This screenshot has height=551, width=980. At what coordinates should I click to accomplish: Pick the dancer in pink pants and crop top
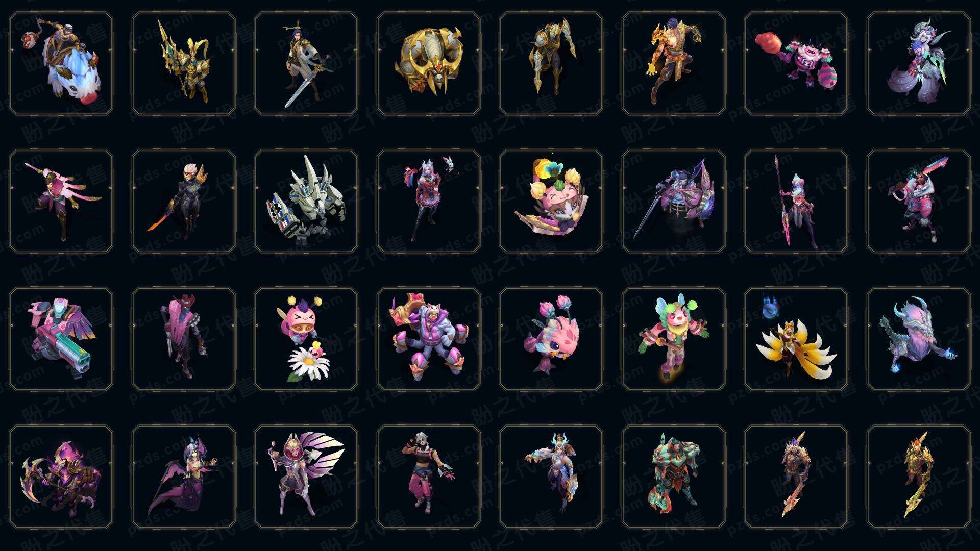[x=429, y=477]
